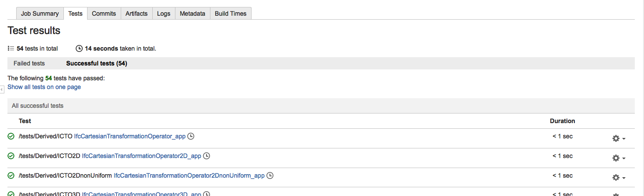Click clock icon beside IfcCartesianTransformationOperator2DnonUniform_app
Screen dimensions: 644x196
[270, 175]
